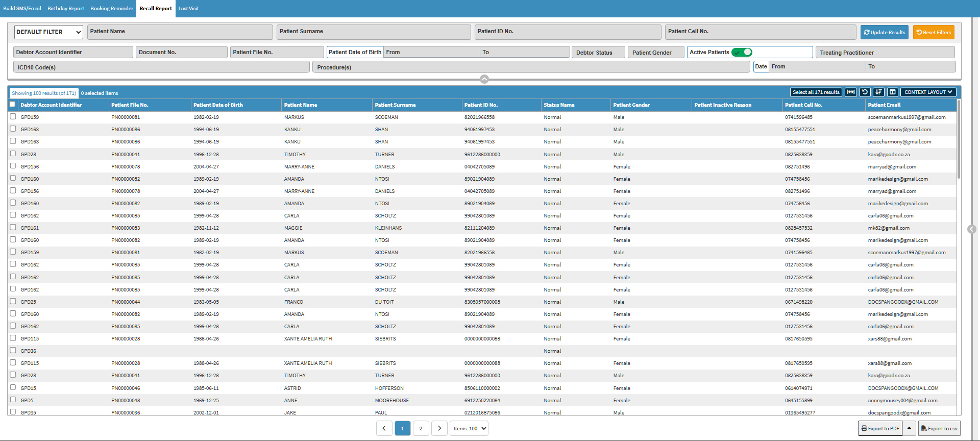
Task: Click the reset grid layout icon
Action: pyautogui.click(x=865, y=92)
